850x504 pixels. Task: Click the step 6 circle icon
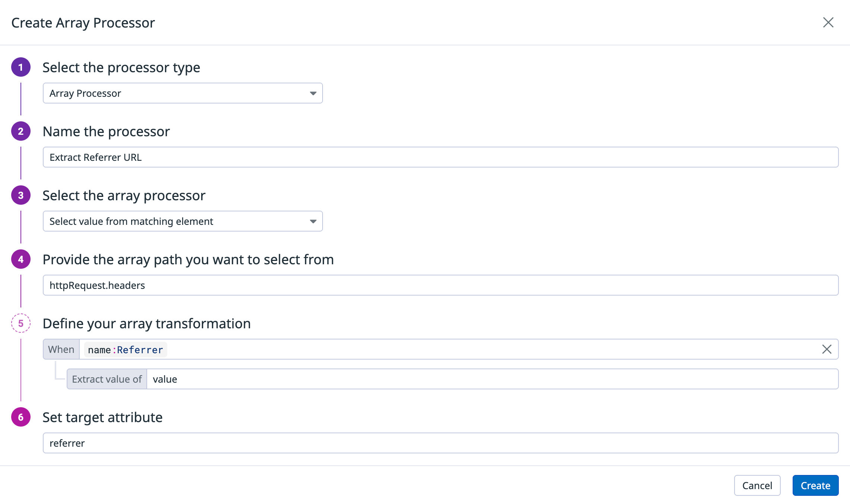coord(21,417)
